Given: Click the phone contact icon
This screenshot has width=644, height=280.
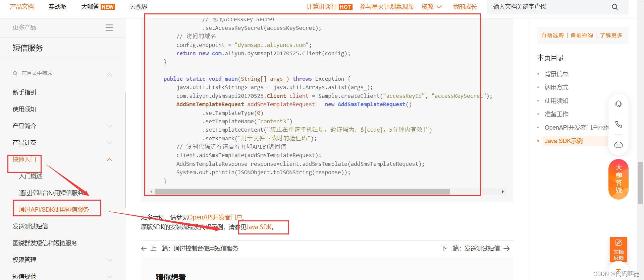Looking at the screenshot, I should pos(618,124).
